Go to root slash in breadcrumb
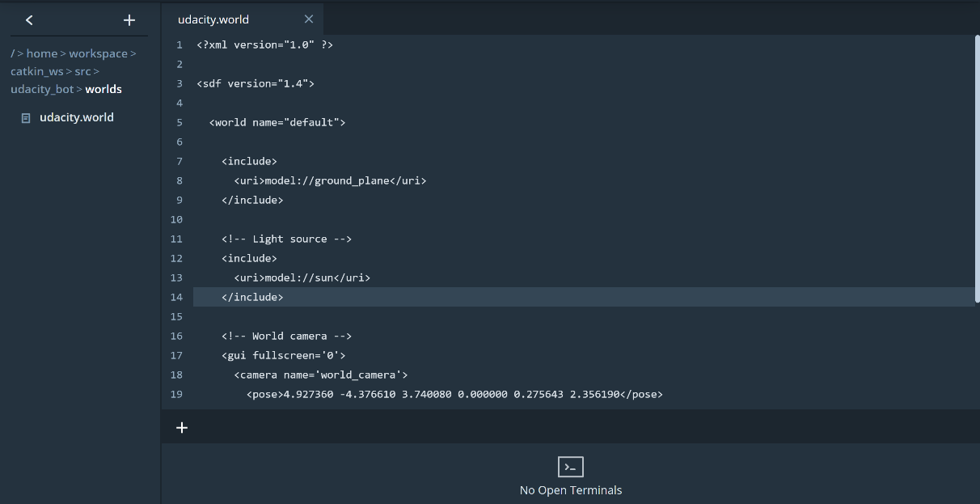This screenshot has height=504, width=980. (12, 53)
